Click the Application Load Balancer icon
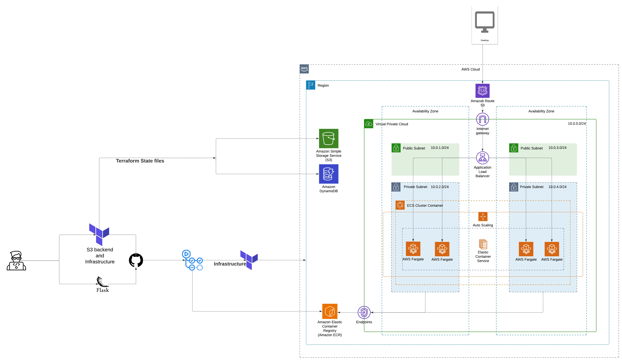622x364 pixels. pyautogui.click(x=482, y=158)
